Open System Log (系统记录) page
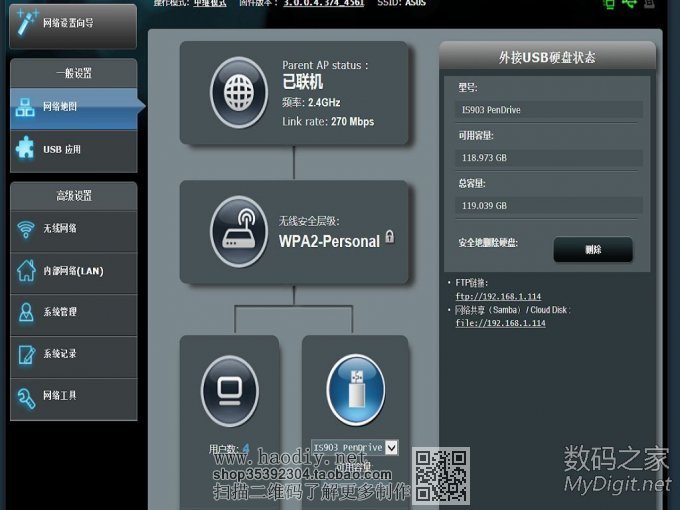This screenshot has height=510, width=680. coord(72,354)
